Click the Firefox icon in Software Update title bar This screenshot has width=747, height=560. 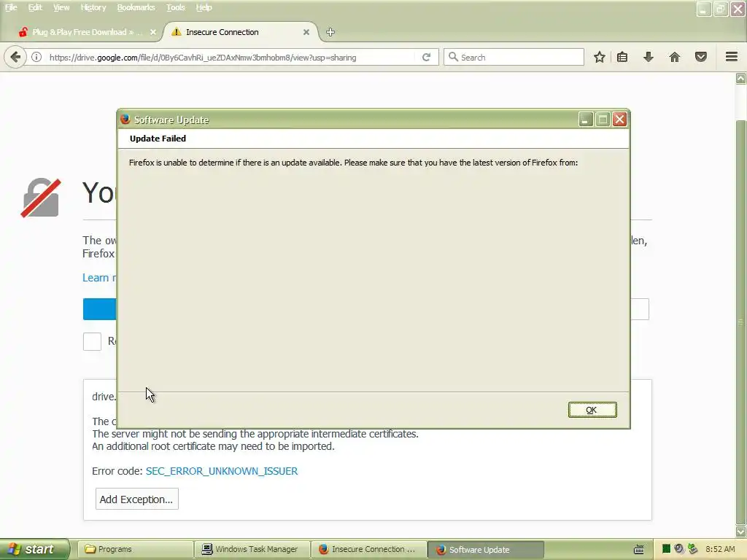125,119
